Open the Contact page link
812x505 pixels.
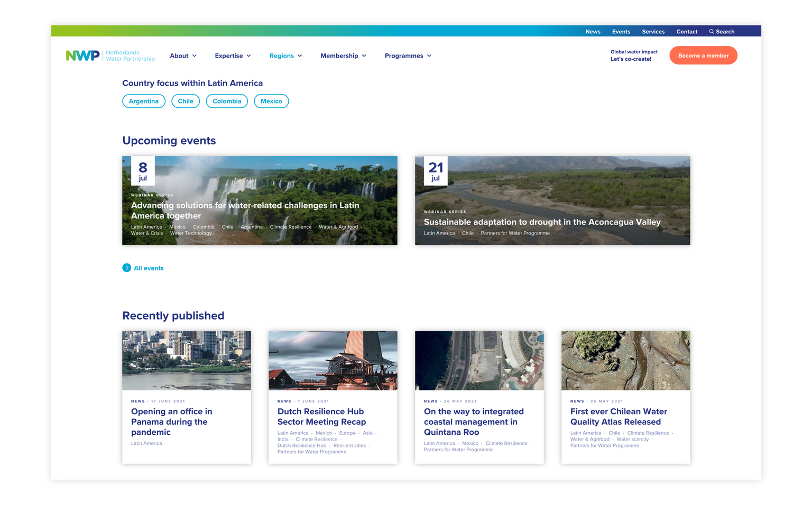click(687, 31)
